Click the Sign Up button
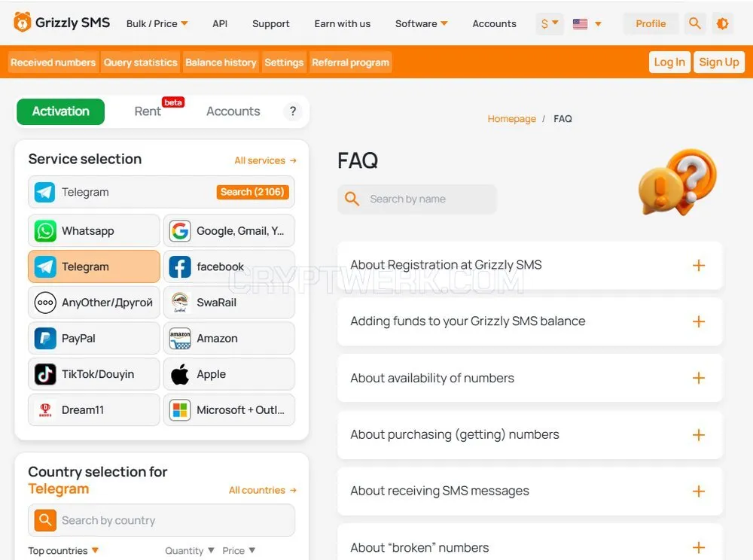753x560 pixels. (x=719, y=62)
